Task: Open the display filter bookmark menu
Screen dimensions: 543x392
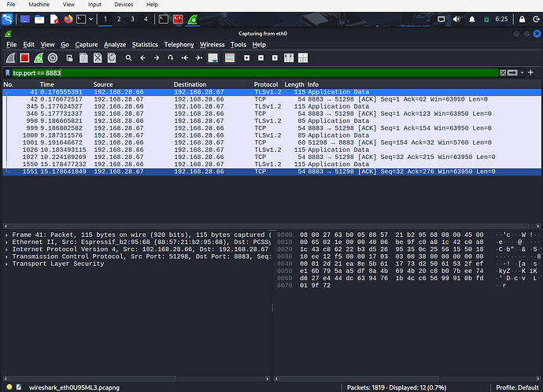Action: point(8,72)
